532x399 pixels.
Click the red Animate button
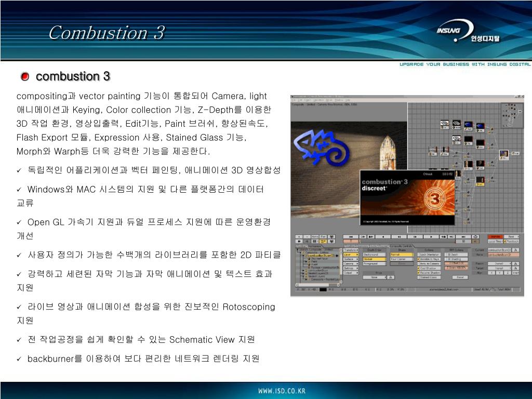coord(495,236)
